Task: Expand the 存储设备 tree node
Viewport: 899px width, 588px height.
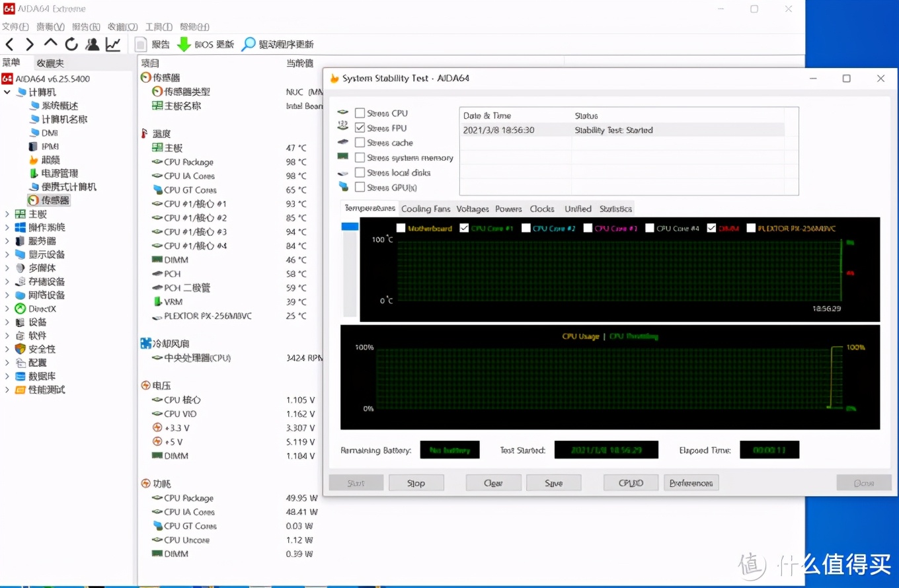Action: click(x=7, y=281)
